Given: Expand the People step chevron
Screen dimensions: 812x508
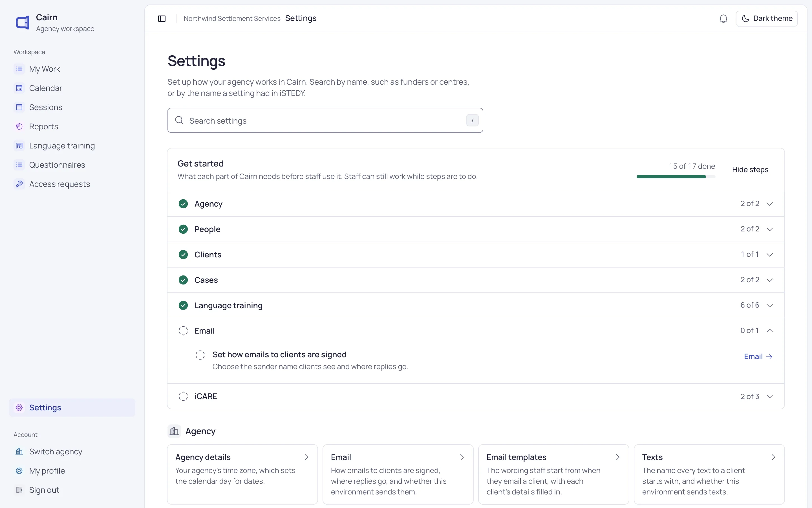Looking at the screenshot, I should [770, 229].
